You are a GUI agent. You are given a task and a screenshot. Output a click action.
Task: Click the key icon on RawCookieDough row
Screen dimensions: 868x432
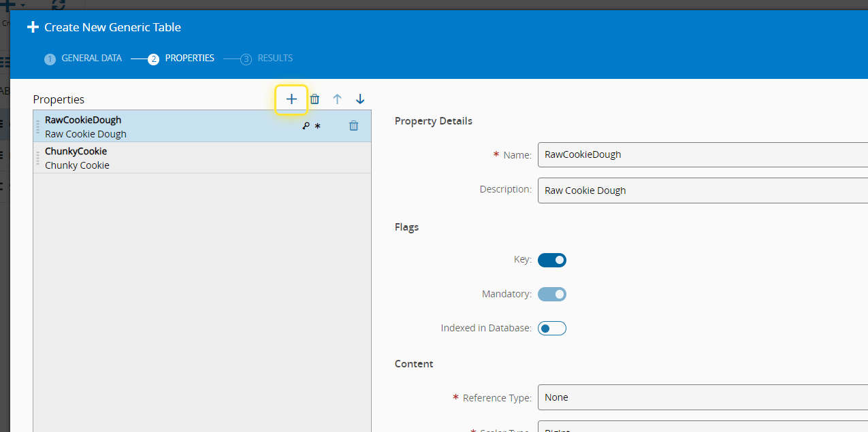pos(306,126)
